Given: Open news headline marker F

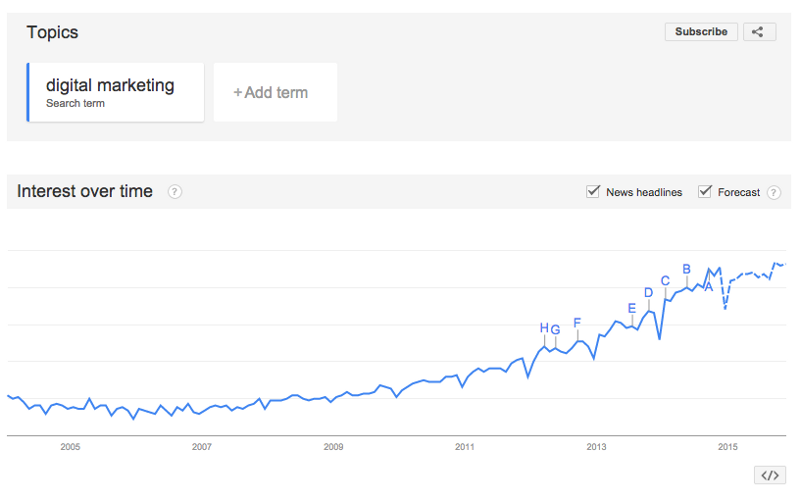Looking at the screenshot, I should tap(577, 322).
